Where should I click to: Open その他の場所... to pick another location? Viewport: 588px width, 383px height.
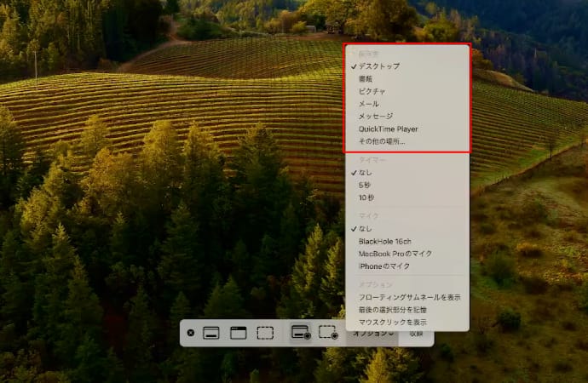pyautogui.click(x=382, y=141)
